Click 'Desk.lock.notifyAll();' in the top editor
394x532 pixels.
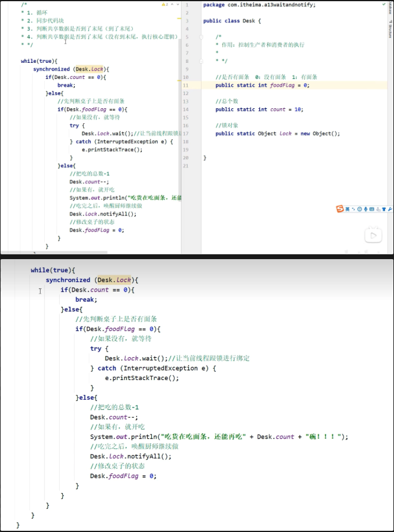coord(103,214)
